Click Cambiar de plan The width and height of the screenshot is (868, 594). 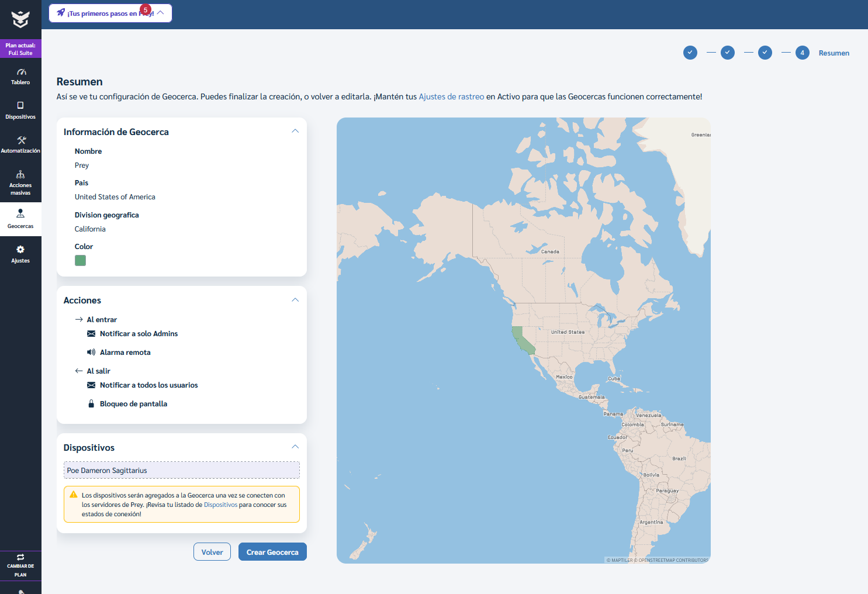tap(20, 565)
